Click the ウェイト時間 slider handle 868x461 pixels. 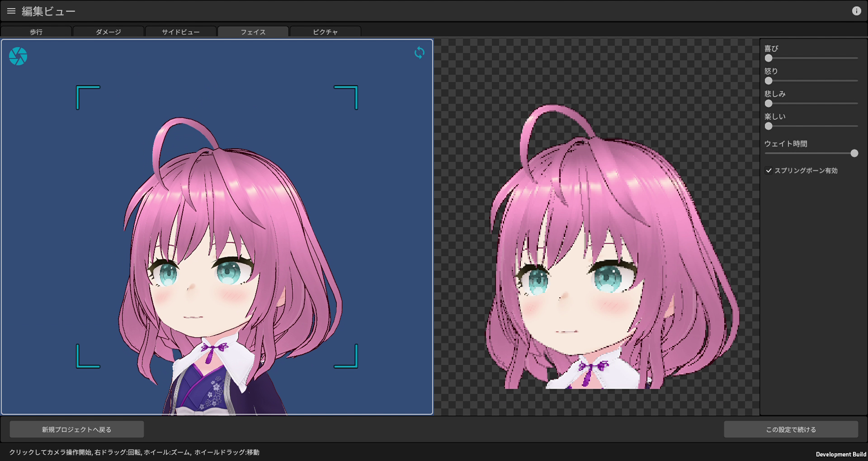(x=854, y=153)
